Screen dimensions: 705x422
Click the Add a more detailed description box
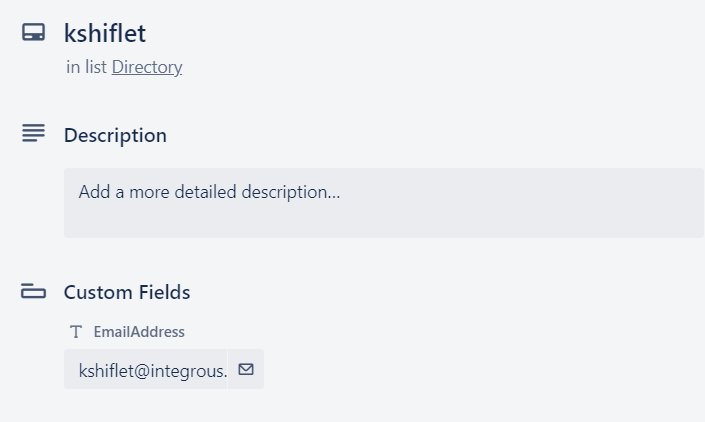point(384,203)
